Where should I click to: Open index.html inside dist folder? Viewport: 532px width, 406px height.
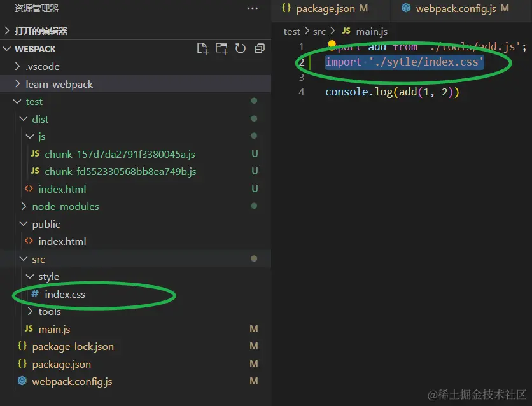click(62, 189)
